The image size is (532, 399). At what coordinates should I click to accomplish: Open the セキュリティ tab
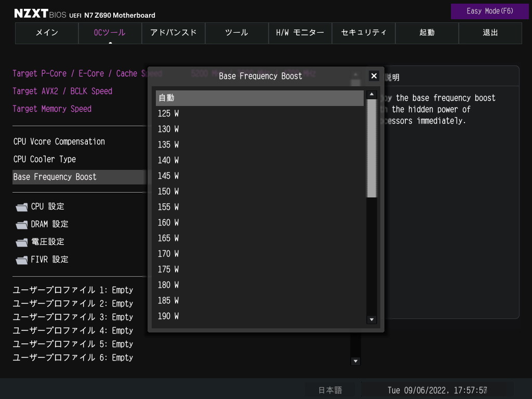364,33
